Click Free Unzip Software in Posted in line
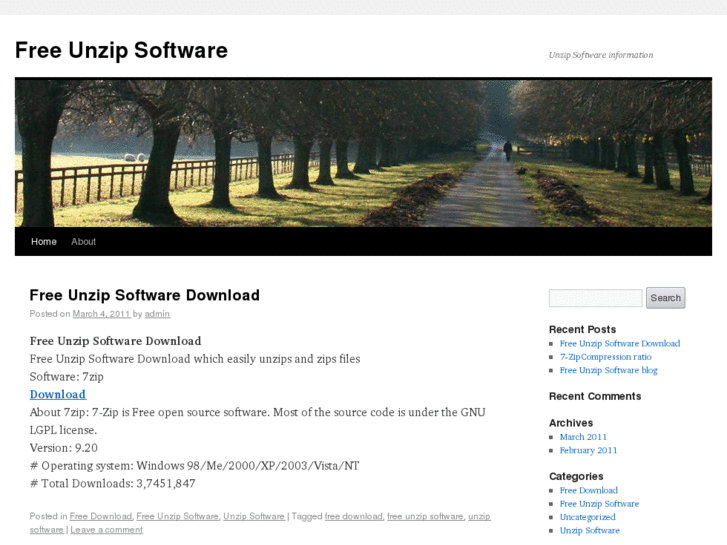This screenshot has width=727, height=545. pos(177,516)
